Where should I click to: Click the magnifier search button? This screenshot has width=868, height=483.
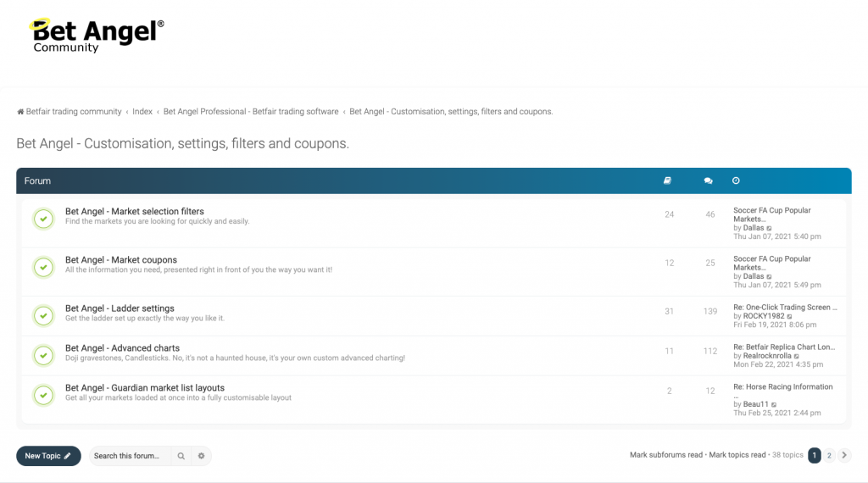click(181, 456)
